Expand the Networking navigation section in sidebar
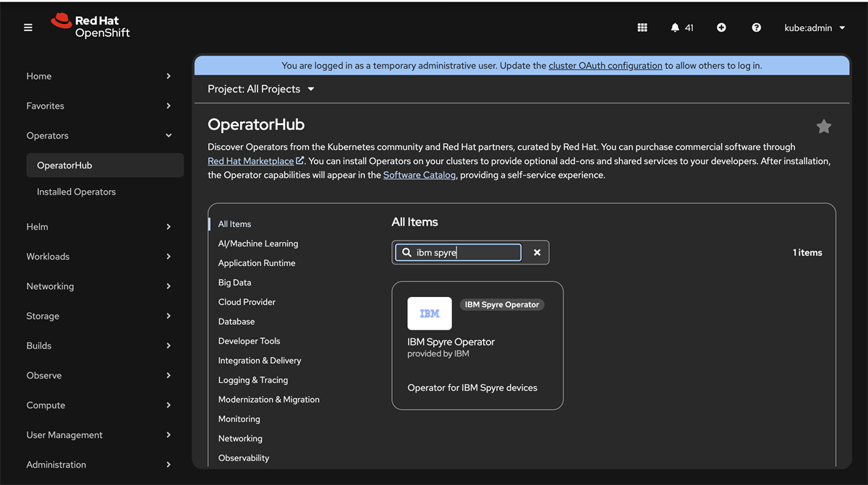This screenshot has height=485, width=868. [x=99, y=286]
